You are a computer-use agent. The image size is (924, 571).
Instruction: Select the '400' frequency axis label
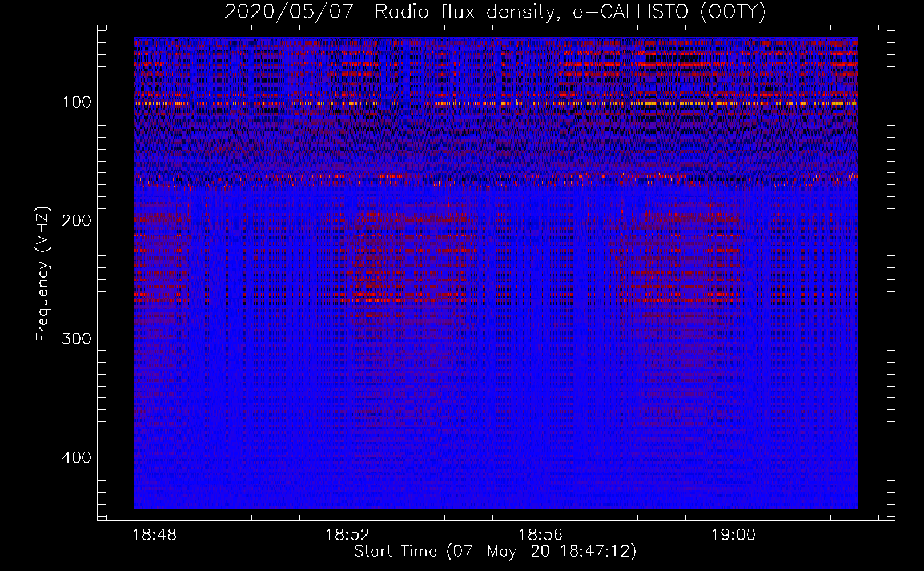pos(76,457)
